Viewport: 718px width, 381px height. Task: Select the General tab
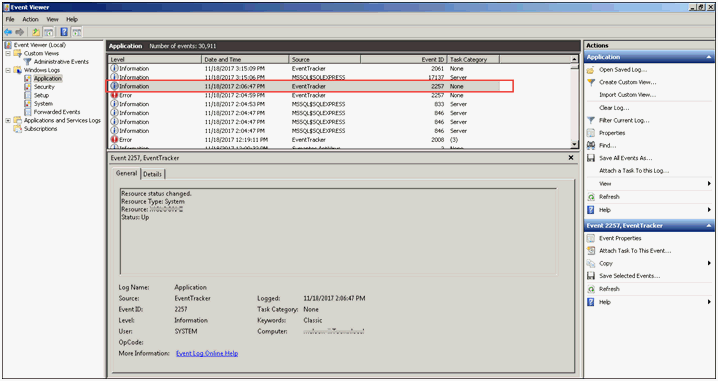[126, 173]
